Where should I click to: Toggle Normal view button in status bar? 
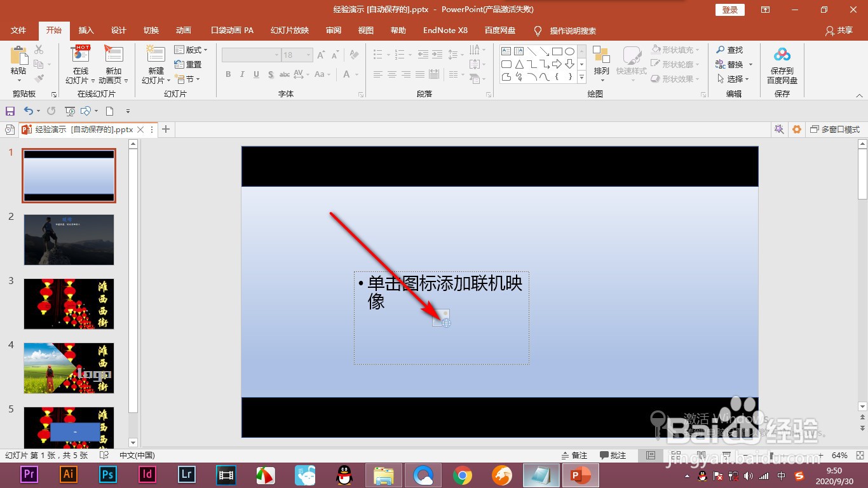pyautogui.click(x=650, y=456)
